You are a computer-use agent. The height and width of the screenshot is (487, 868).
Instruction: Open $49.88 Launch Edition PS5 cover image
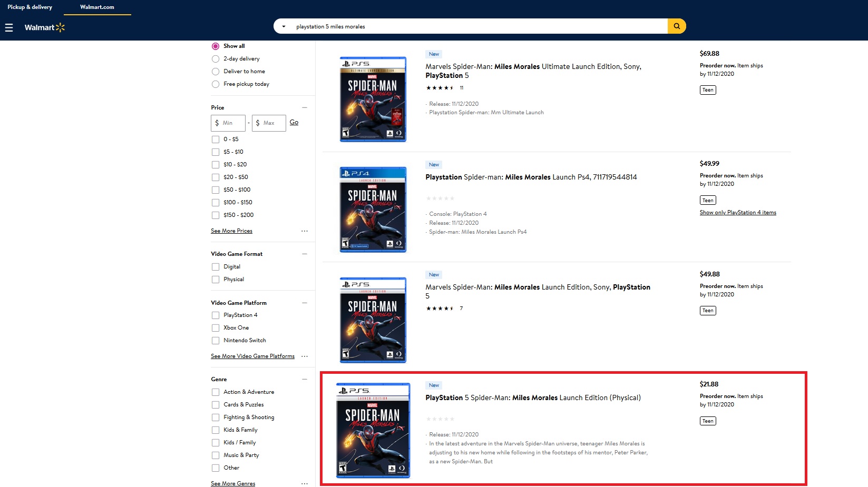[x=373, y=320]
